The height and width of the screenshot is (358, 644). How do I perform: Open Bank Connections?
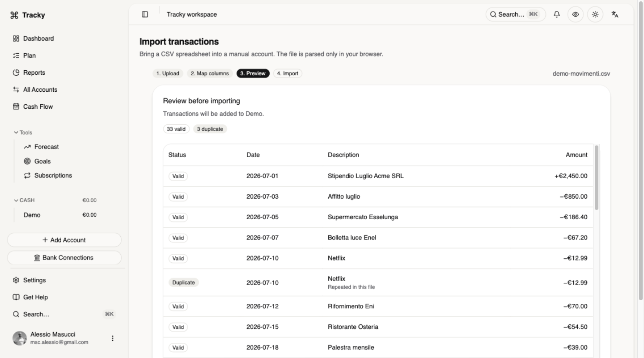pyautogui.click(x=64, y=258)
